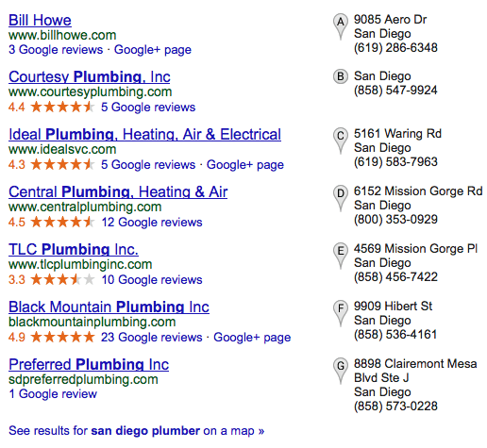The width and height of the screenshot is (487, 448).
Task: Select map pin C for Ideal Plumbing
Action: coord(341,141)
